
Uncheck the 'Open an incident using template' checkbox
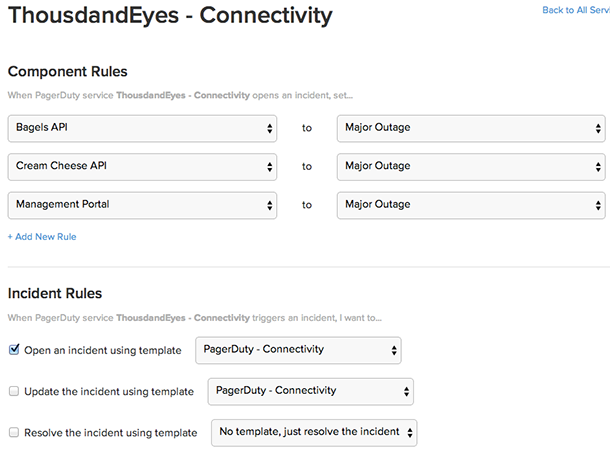tap(14, 350)
